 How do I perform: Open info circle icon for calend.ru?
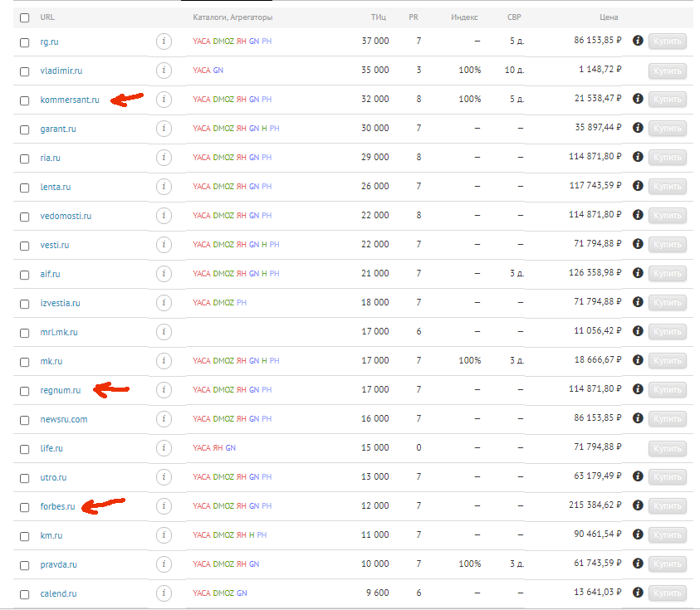click(x=164, y=593)
